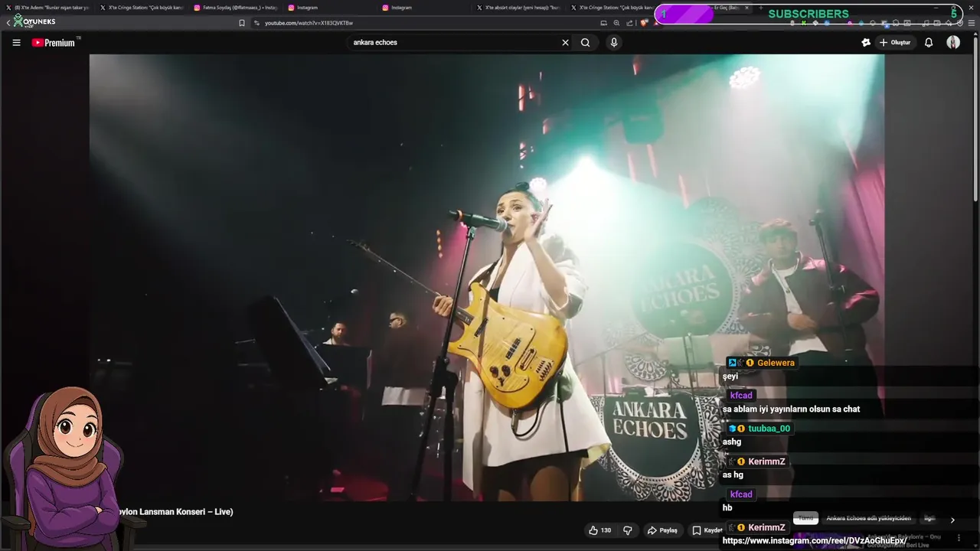
Task: Click the zoom magnifier icon in address bar
Action: pos(616,23)
